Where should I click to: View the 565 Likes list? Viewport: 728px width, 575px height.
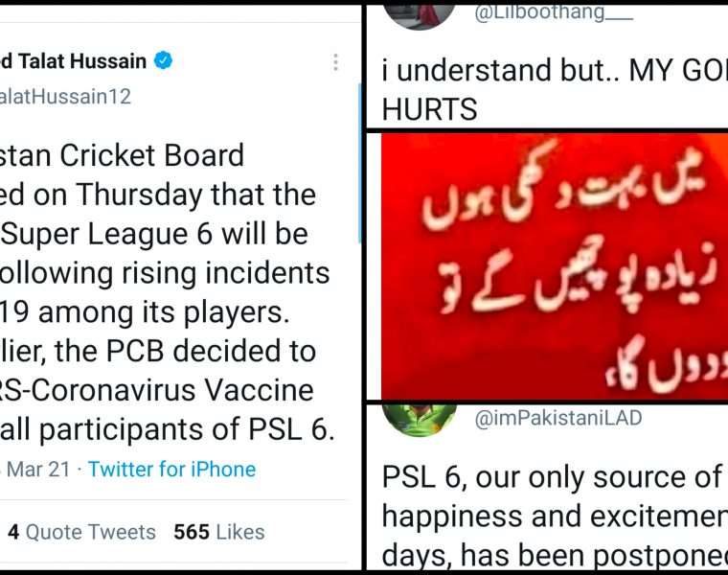tap(219, 532)
